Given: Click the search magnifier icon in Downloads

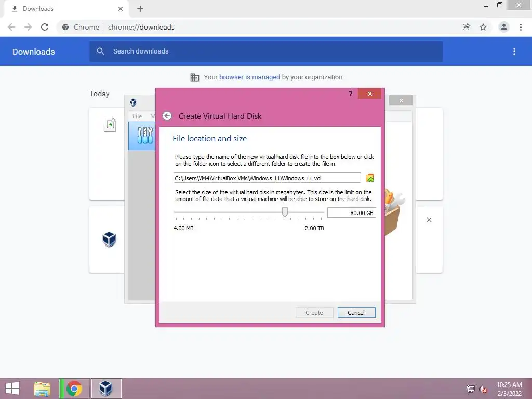Looking at the screenshot, I should 100,51.
